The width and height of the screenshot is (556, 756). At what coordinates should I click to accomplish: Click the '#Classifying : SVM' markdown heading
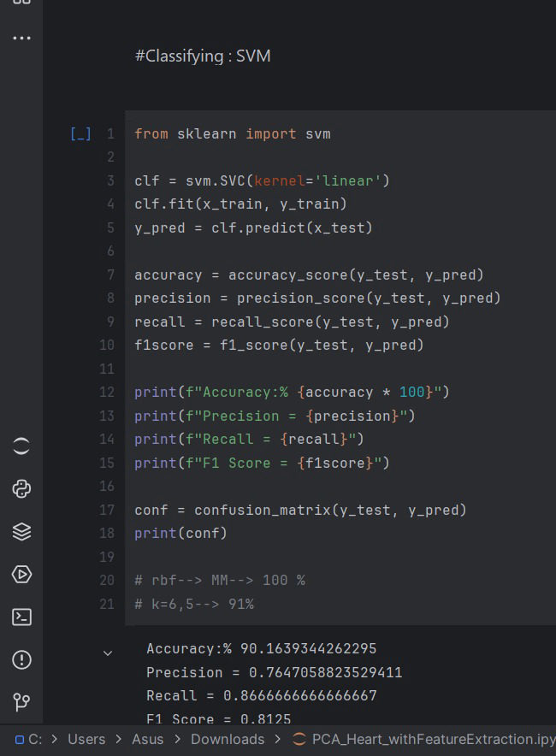click(203, 56)
